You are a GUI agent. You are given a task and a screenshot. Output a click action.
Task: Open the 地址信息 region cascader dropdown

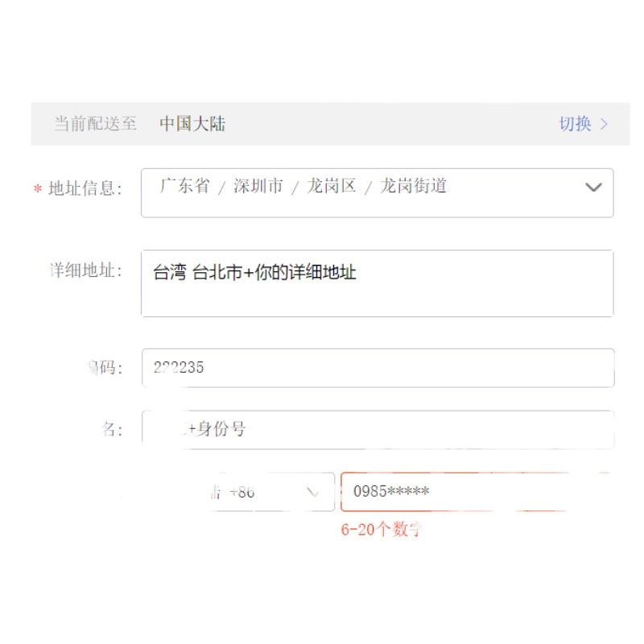pyautogui.click(x=377, y=192)
